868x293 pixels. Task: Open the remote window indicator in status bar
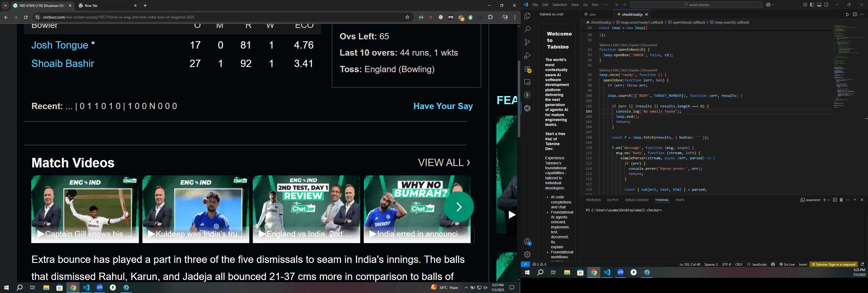tap(525, 264)
